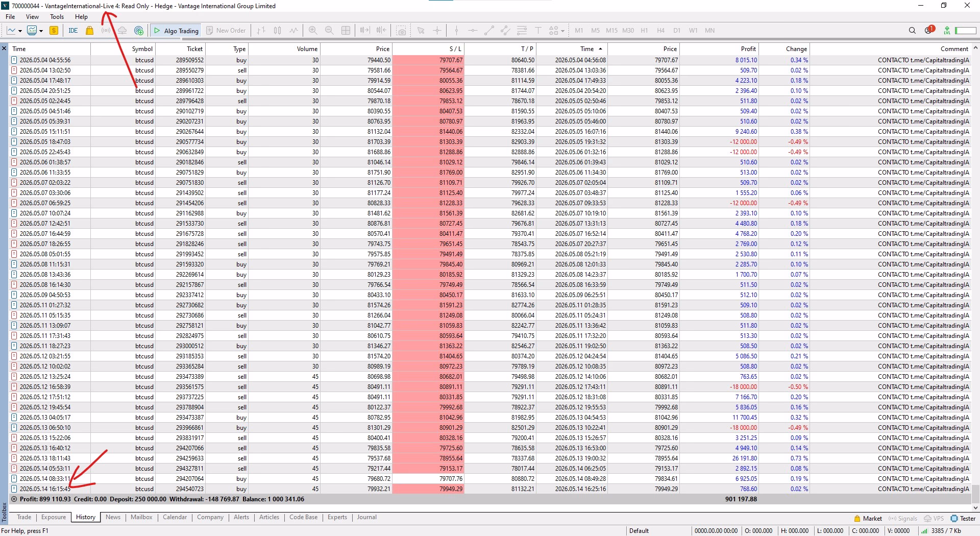This screenshot has width=980, height=536.
Task: Select the crosshair tool
Action: (x=437, y=31)
